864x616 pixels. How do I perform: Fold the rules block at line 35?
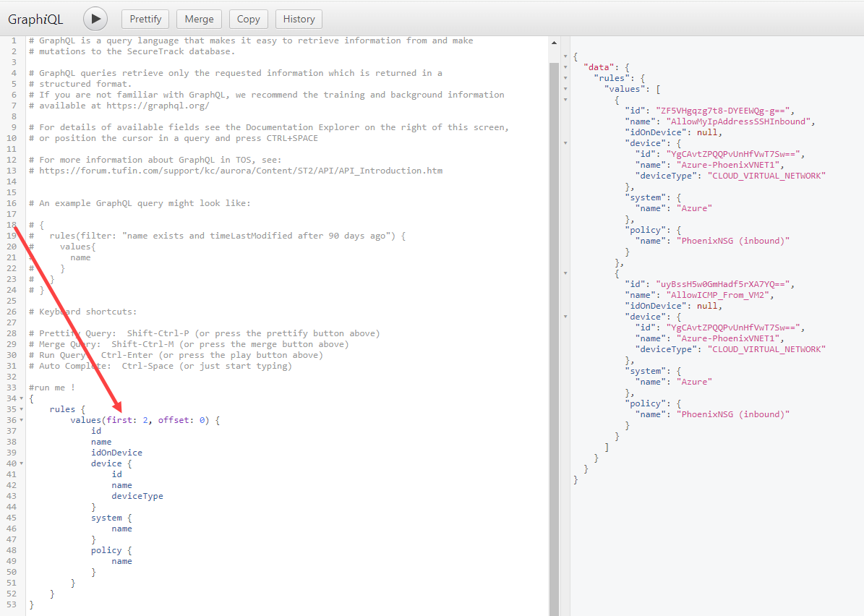tap(22, 409)
